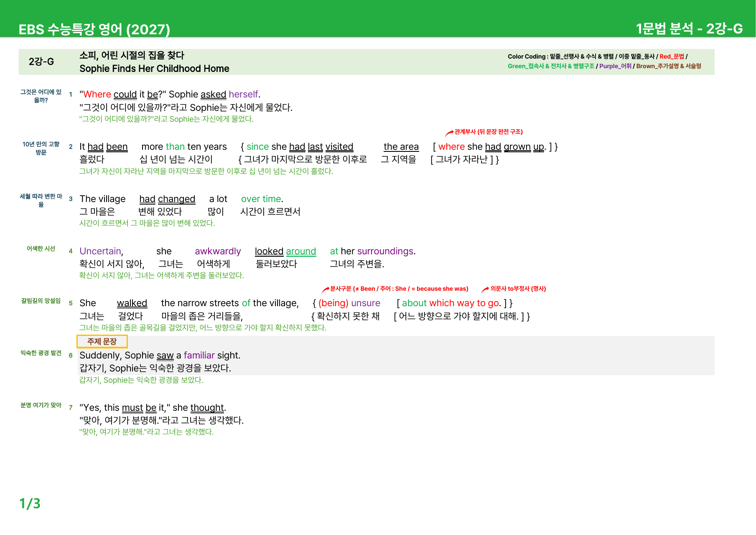Click the green translation '시간이 흐르면서 그 마을은 많이 변해 있었다.'

click(147, 223)
